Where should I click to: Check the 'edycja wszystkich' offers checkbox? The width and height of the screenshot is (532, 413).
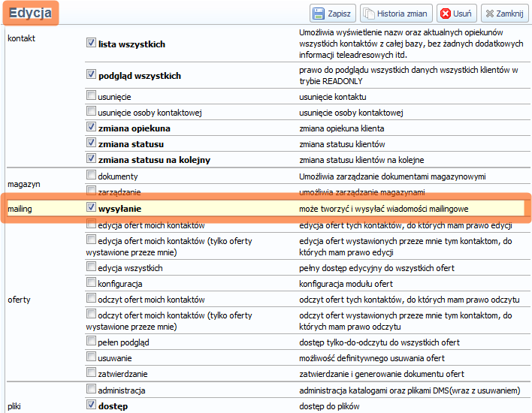[x=92, y=267]
